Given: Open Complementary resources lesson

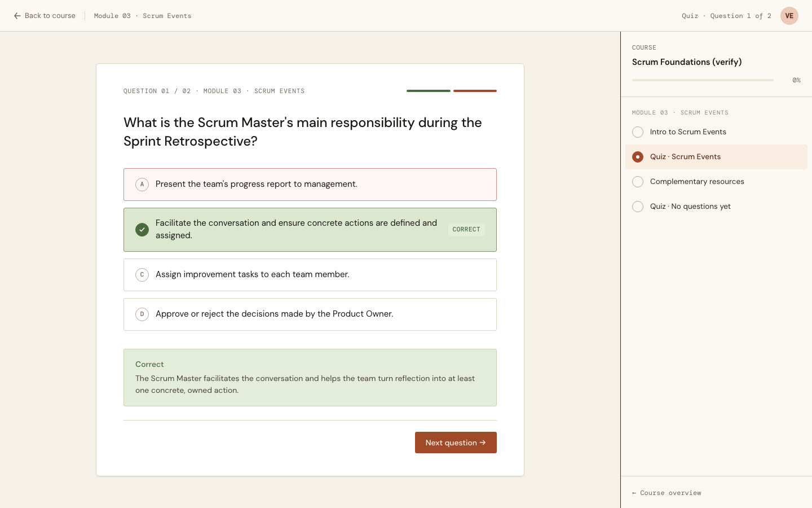Looking at the screenshot, I should tap(716, 182).
